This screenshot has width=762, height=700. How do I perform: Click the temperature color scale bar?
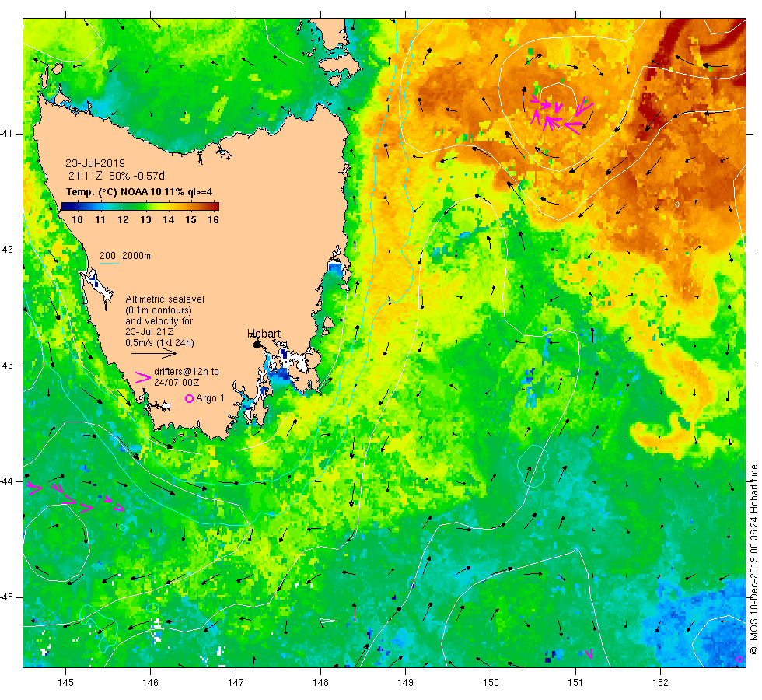click(x=141, y=206)
